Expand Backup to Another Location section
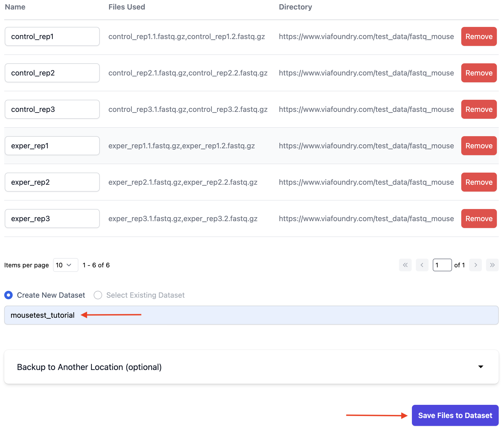This screenshot has width=504, height=427. coord(89,367)
